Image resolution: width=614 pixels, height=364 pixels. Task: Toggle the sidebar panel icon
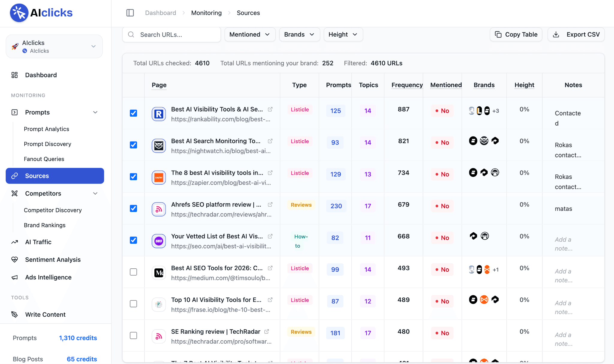(x=130, y=13)
